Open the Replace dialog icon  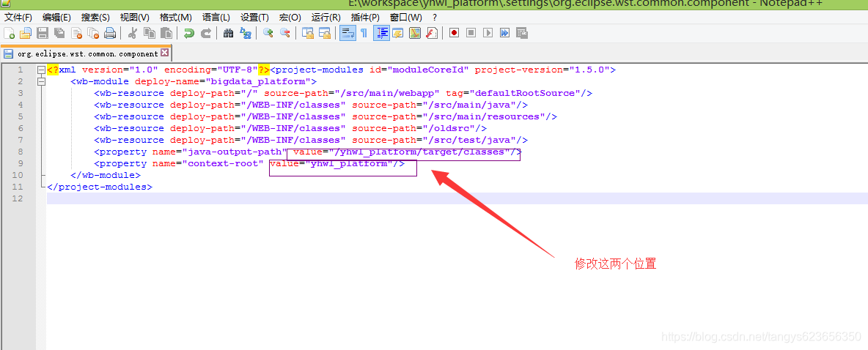(x=246, y=33)
